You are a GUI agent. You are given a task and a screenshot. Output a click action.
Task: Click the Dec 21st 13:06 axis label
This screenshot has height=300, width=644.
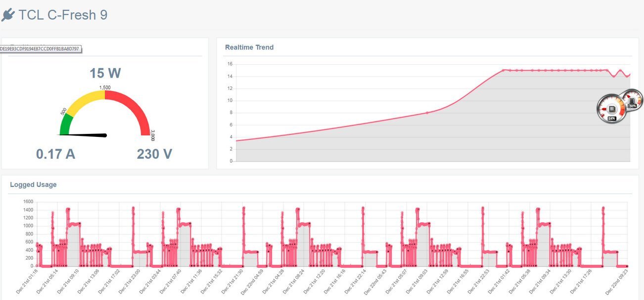(89, 281)
